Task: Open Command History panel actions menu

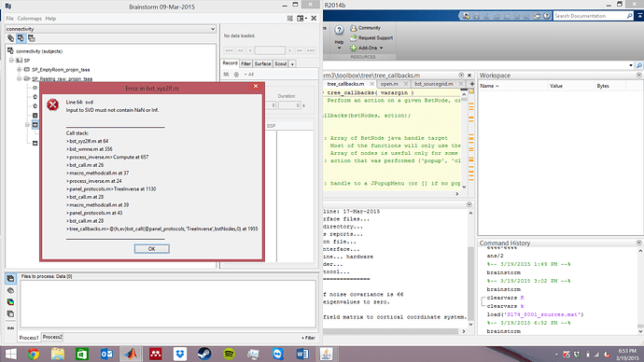Action: point(638,243)
